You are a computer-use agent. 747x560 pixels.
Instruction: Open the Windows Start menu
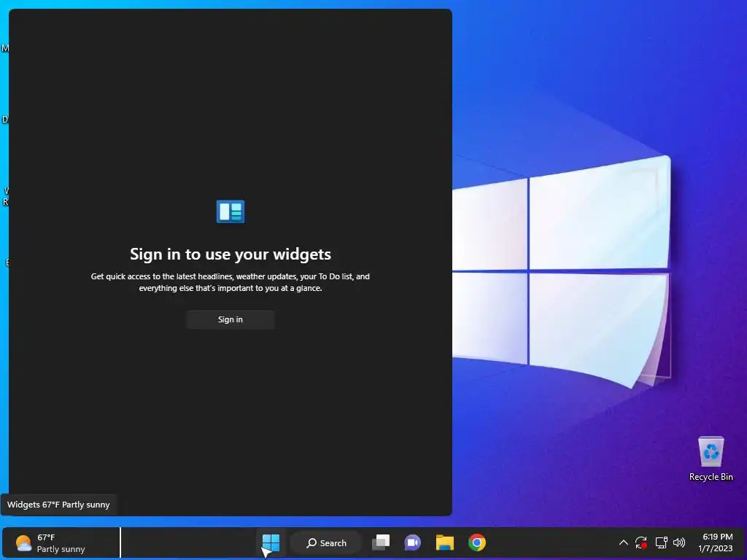coord(271,542)
